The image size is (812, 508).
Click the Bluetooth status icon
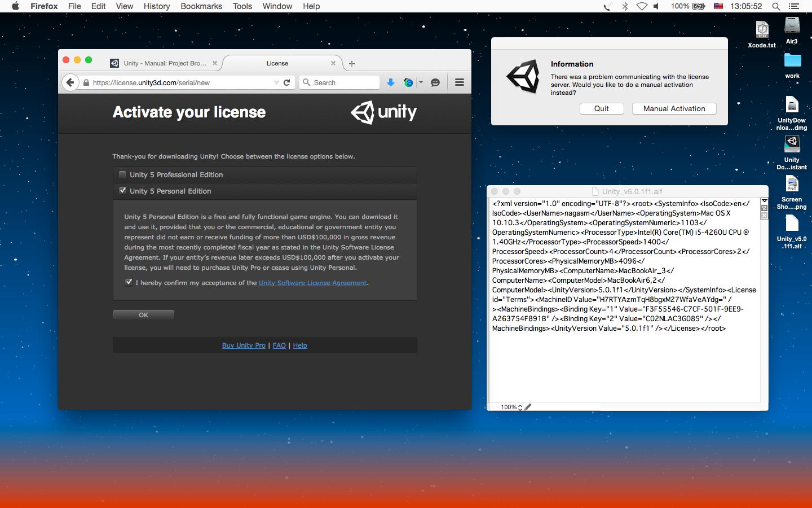pos(625,6)
